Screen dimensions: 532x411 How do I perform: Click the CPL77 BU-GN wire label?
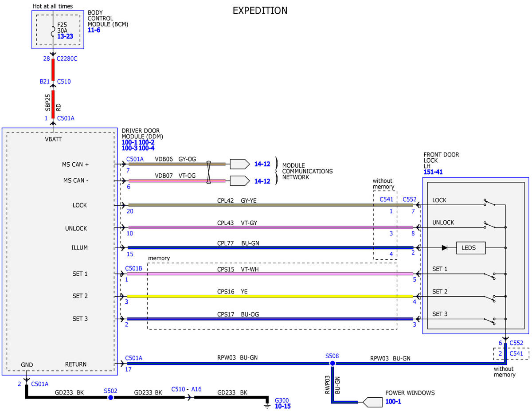point(238,243)
